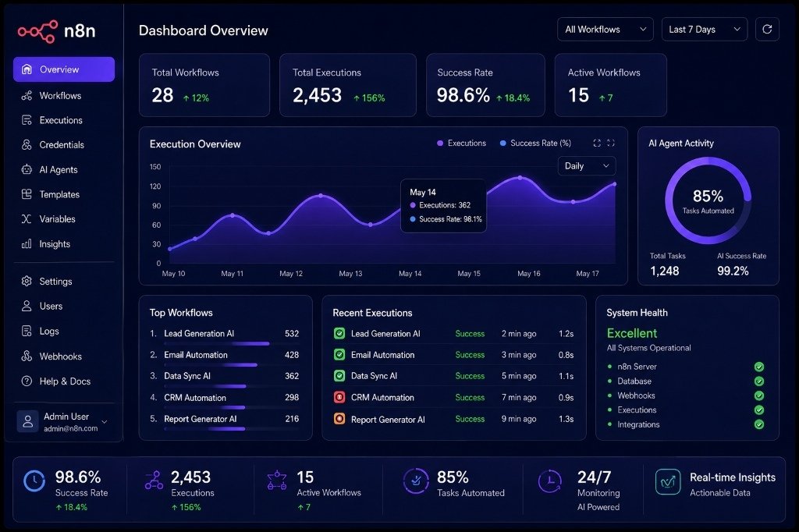Image resolution: width=799 pixels, height=532 pixels.
Task: Click the Insights bar chart icon
Action: click(27, 244)
